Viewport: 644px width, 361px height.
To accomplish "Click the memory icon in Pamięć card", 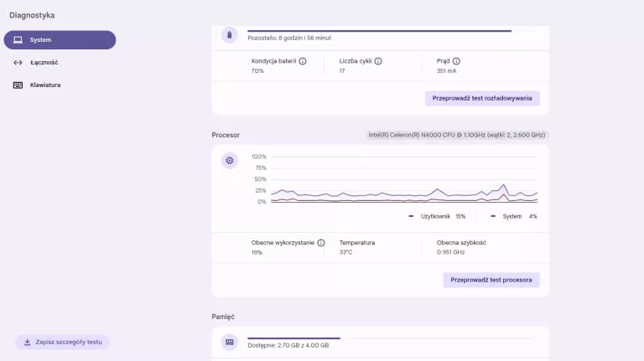I will (230, 342).
